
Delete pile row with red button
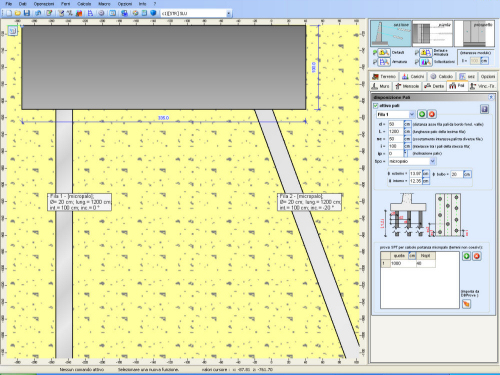tap(432, 114)
